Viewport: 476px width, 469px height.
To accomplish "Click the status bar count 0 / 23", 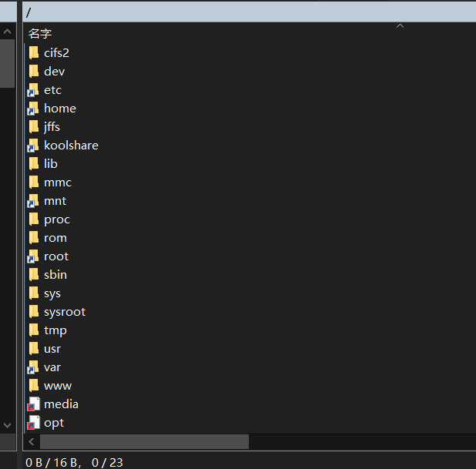I will point(107,463).
